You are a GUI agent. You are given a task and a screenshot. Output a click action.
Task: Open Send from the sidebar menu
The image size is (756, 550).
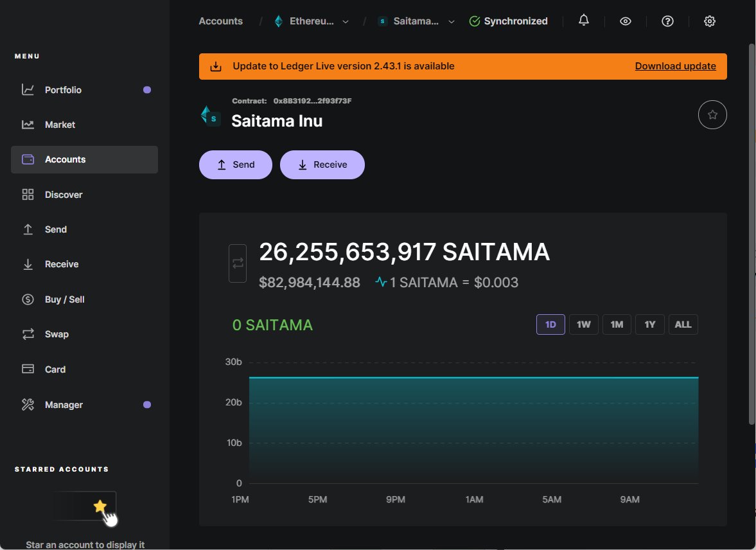[x=84, y=229]
